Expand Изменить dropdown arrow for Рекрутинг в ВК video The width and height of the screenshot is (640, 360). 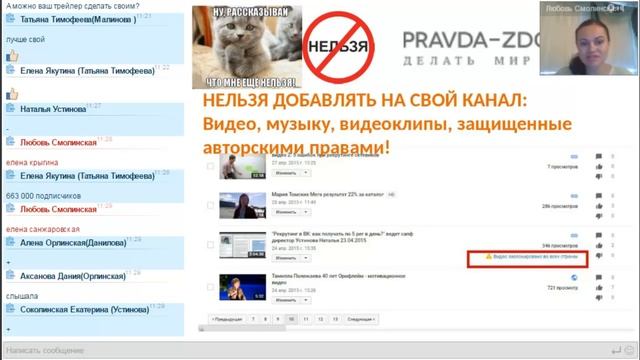point(306,258)
